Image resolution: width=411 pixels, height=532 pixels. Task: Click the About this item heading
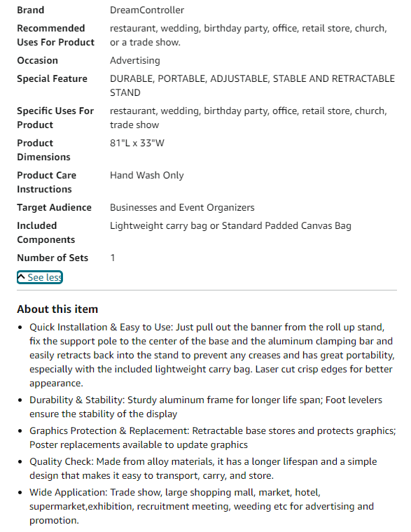click(57, 309)
